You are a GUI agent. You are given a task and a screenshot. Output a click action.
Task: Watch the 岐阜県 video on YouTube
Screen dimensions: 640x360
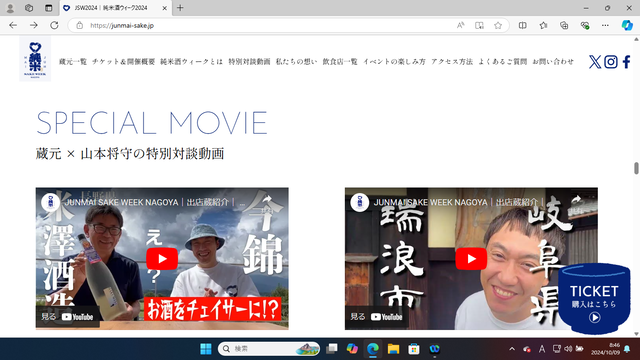click(376, 317)
